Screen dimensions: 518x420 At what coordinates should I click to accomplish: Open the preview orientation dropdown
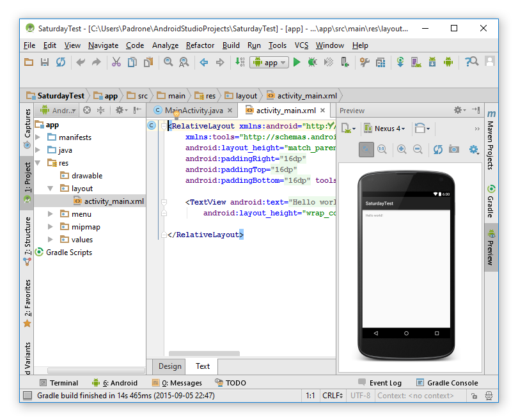tap(422, 128)
